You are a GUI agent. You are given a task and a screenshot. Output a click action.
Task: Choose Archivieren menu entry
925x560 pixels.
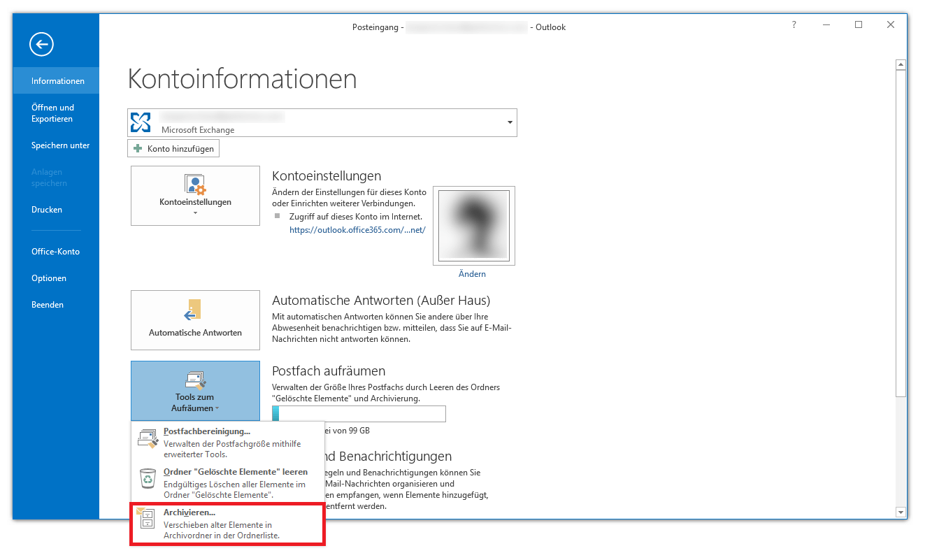(x=227, y=524)
